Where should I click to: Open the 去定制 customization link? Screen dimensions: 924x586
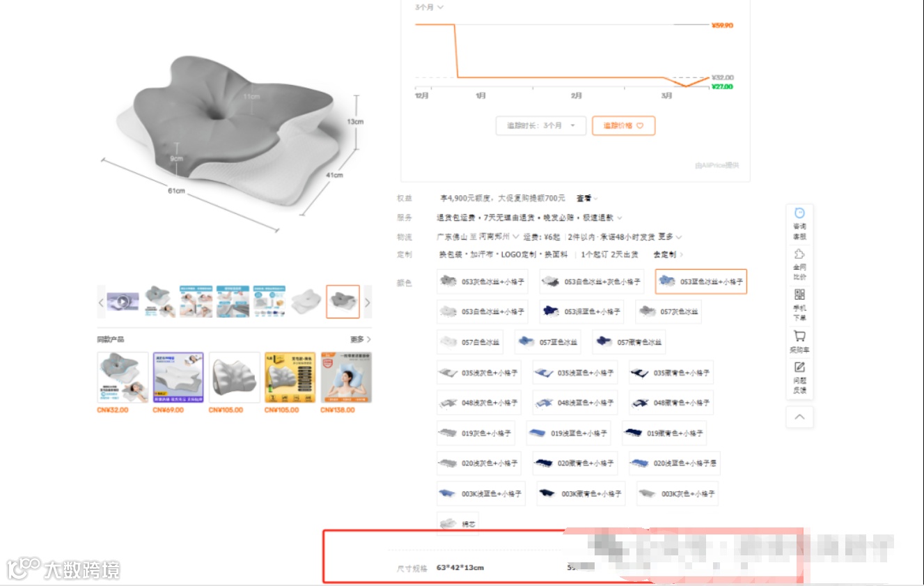coord(668,254)
